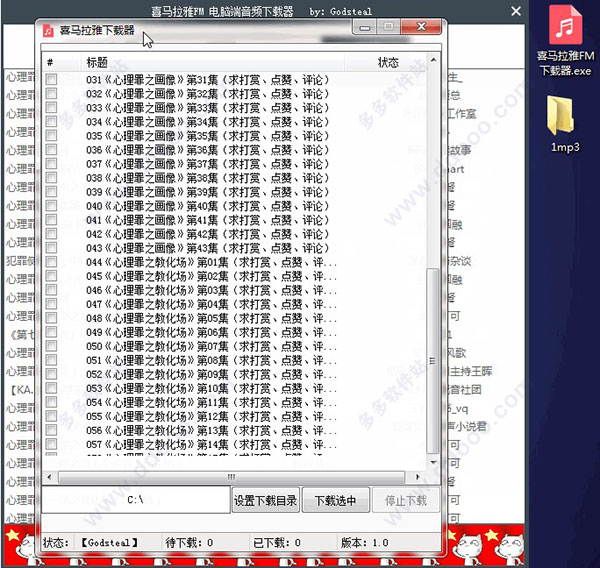
Task: Check the box for episode 032
Action: coord(51,93)
